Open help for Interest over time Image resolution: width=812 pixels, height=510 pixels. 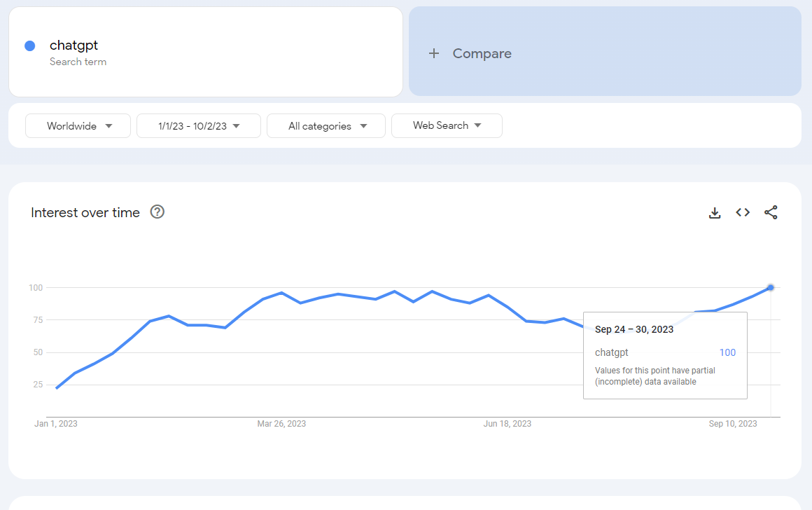point(157,212)
